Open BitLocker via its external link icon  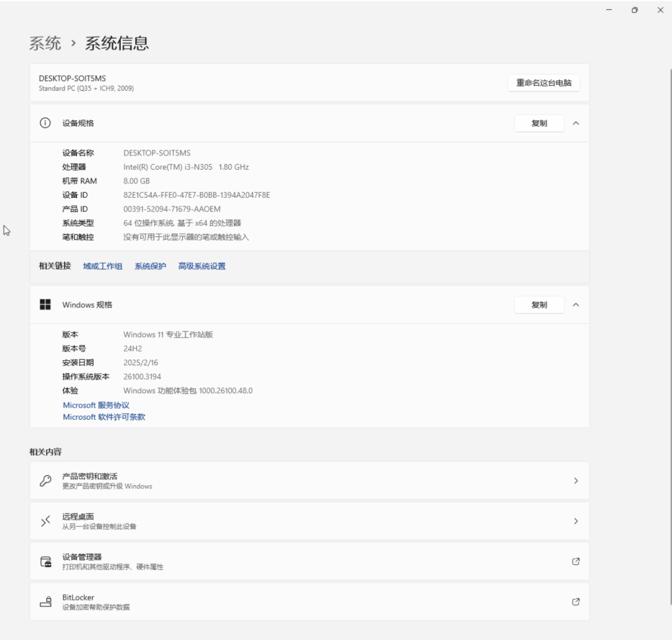tap(576, 602)
